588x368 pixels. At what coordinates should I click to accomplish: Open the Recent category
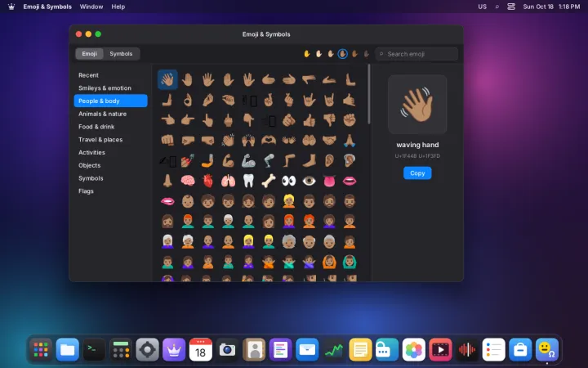pyautogui.click(x=110, y=75)
